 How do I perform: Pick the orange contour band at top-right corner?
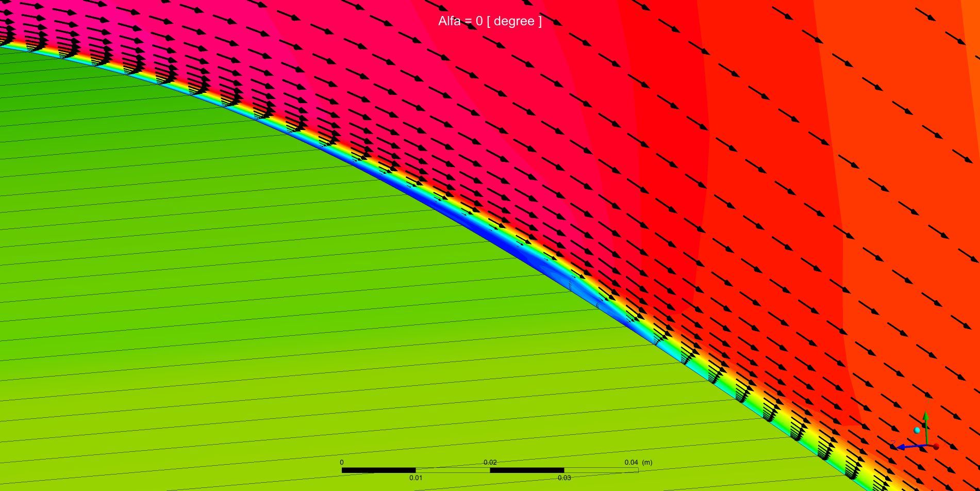[x=972, y=15]
